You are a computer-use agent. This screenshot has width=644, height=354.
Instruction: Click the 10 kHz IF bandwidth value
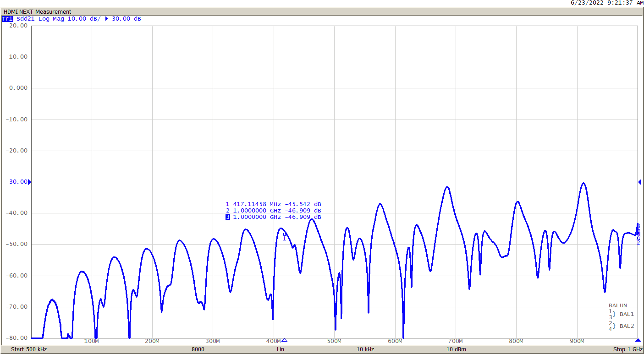pyautogui.click(x=365, y=349)
